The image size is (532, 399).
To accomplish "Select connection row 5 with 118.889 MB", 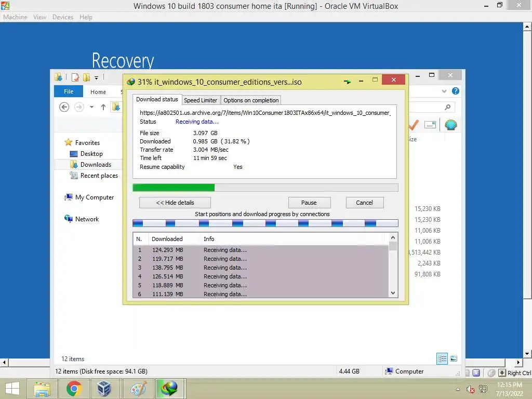I will (261, 285).
